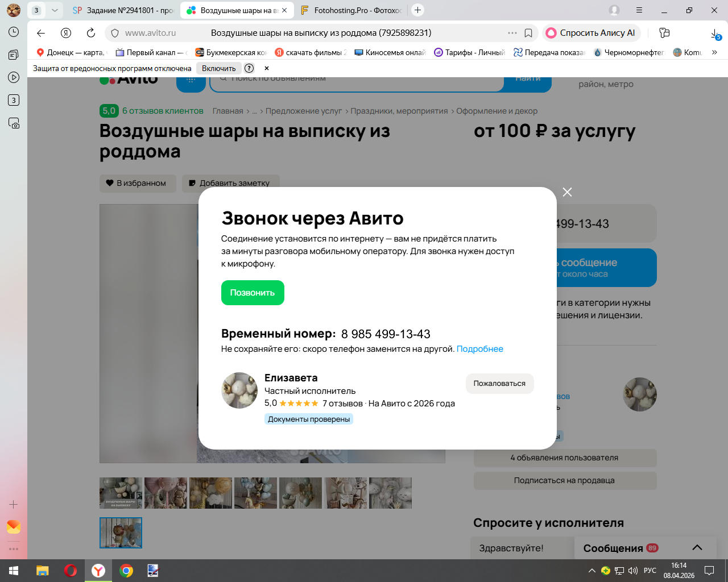Open the Подробнее link about temporary number
Image resolution: width=728 pixels, height=582 pixels.
pos(480,349)
